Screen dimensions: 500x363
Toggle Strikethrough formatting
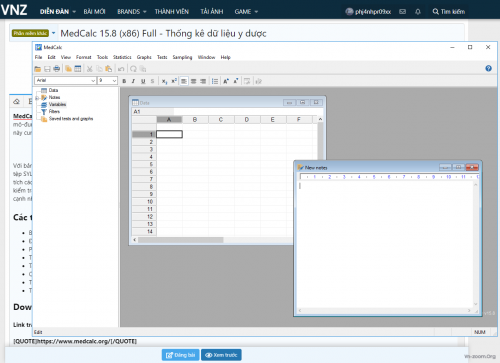[152, 81]
